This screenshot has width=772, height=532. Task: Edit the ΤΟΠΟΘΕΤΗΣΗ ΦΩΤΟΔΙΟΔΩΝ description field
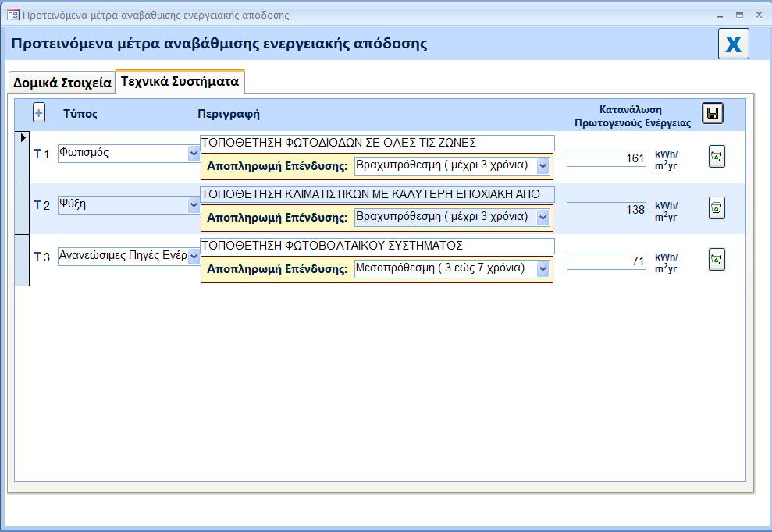(x=377, y=144)
